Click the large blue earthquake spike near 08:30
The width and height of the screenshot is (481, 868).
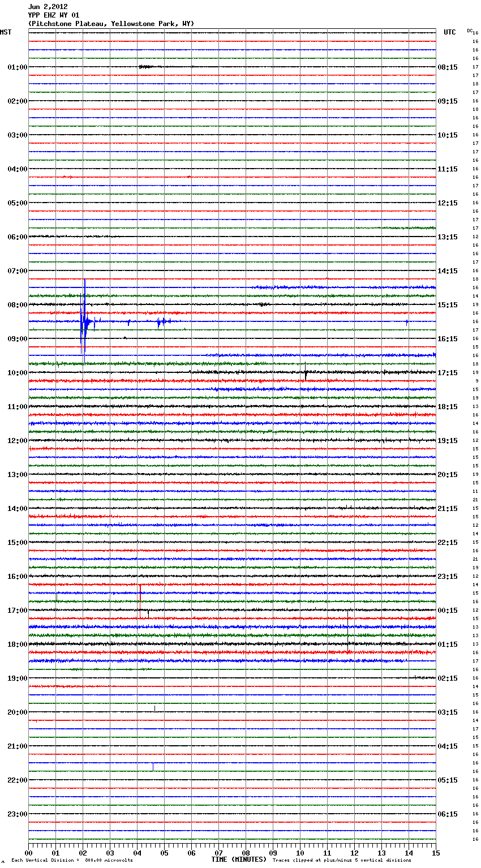[x=84, y=321]
